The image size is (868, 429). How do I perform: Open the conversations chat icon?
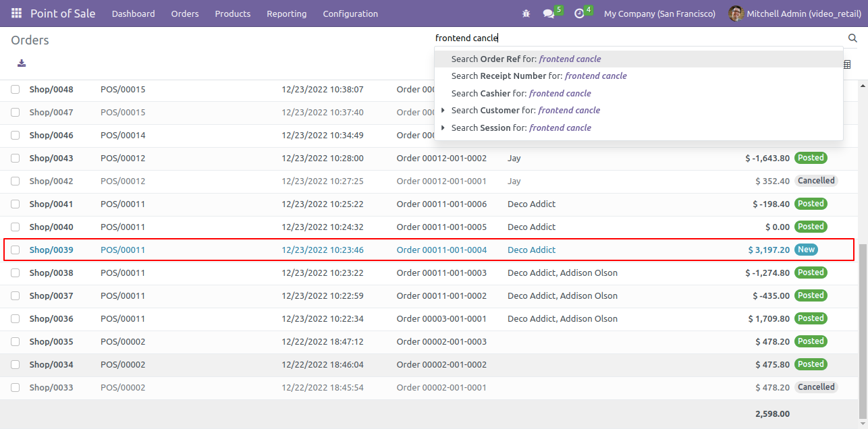coord(549,13)
